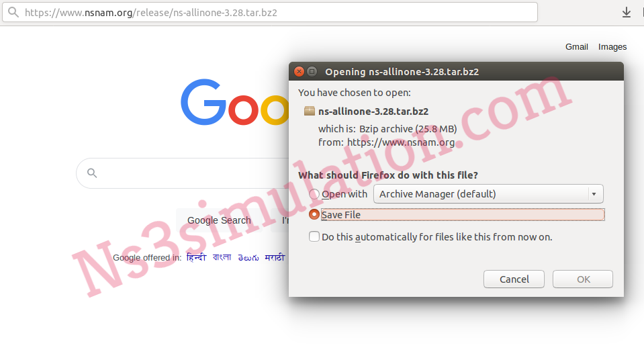
Task: Switch Google language to हिन्दी
Action: point(196,258)
